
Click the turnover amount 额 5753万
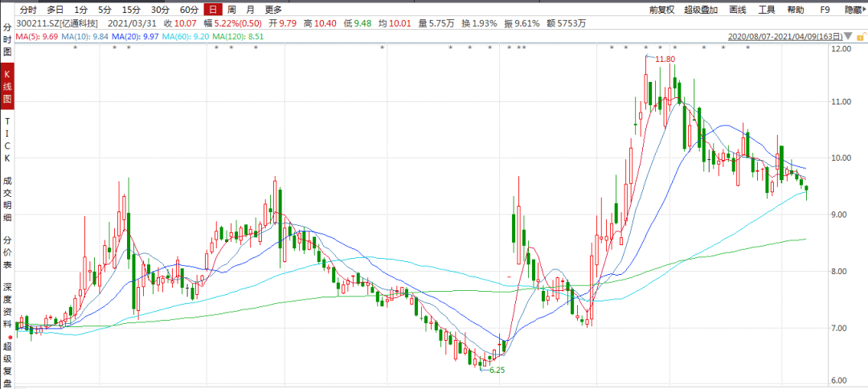point(565,24)
